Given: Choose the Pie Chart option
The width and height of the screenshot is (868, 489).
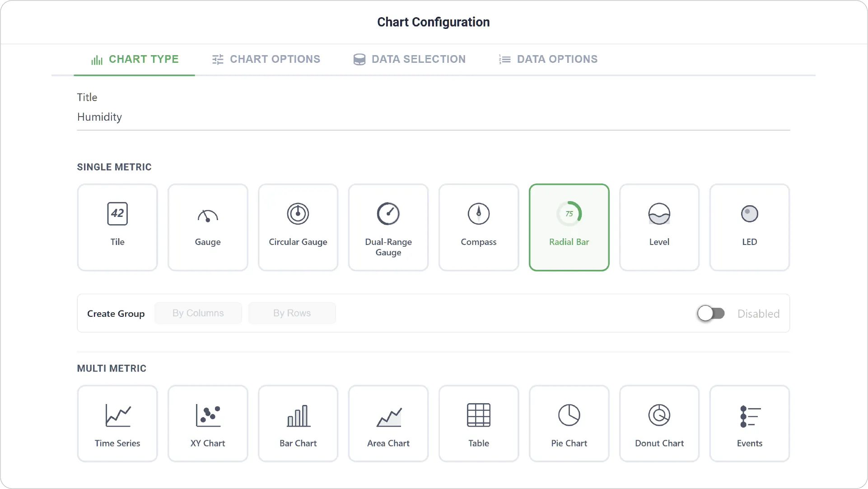Looking at the screenshot, I should tap(569, 423).
